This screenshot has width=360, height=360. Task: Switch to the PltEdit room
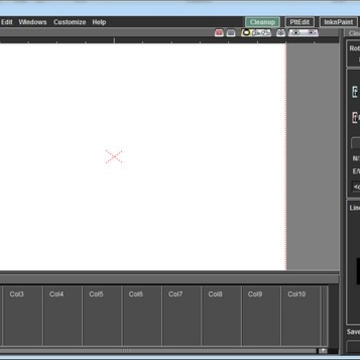[x=299, y=22]
